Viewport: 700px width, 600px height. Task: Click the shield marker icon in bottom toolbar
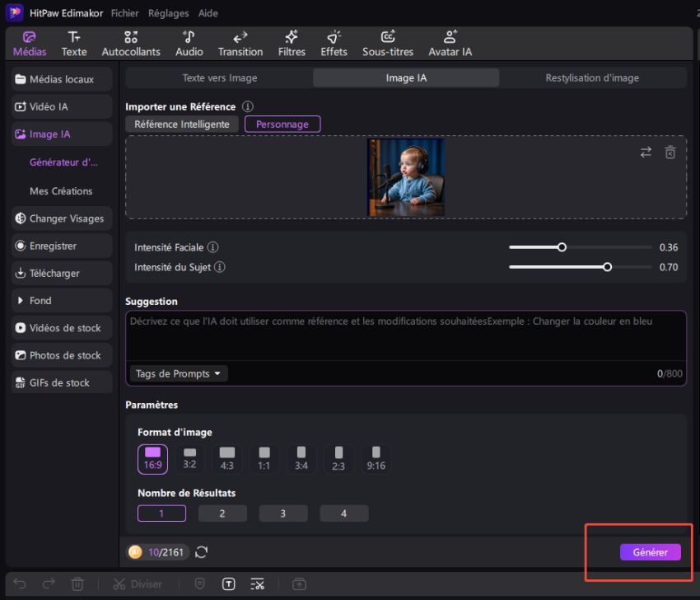coord(199,584)
